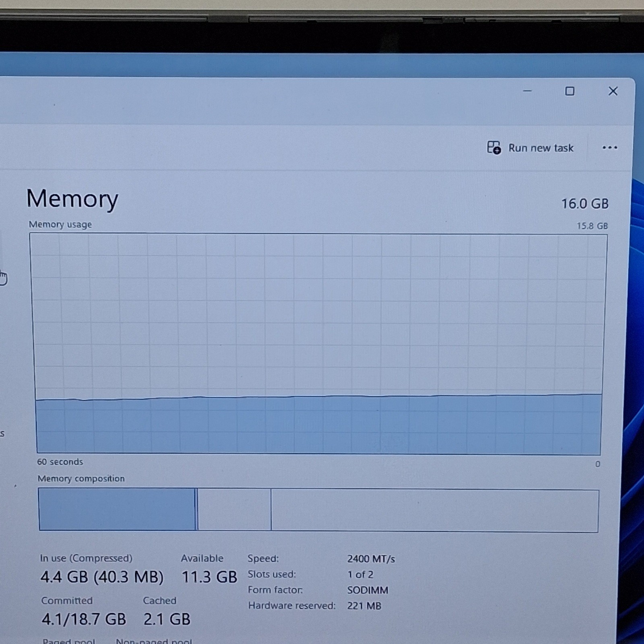Screen dimensions: 644x644
Task: Click the SODIMM form factor value
Action: [367, 590]
